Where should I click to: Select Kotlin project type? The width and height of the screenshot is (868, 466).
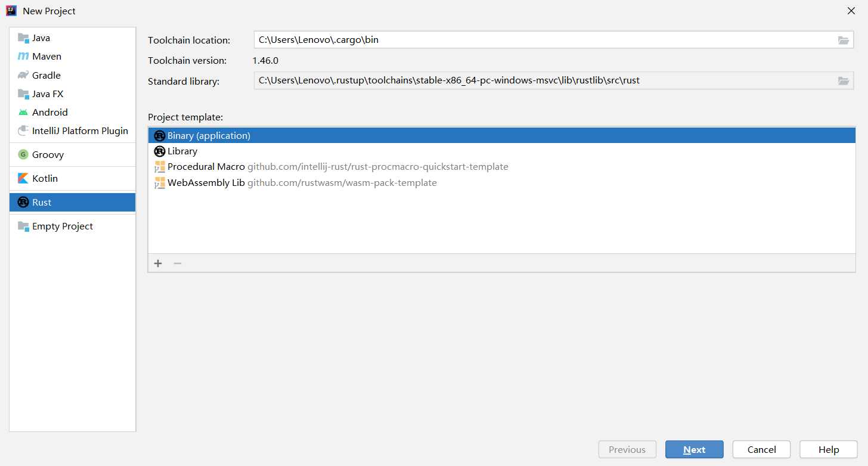pos(73,178)
